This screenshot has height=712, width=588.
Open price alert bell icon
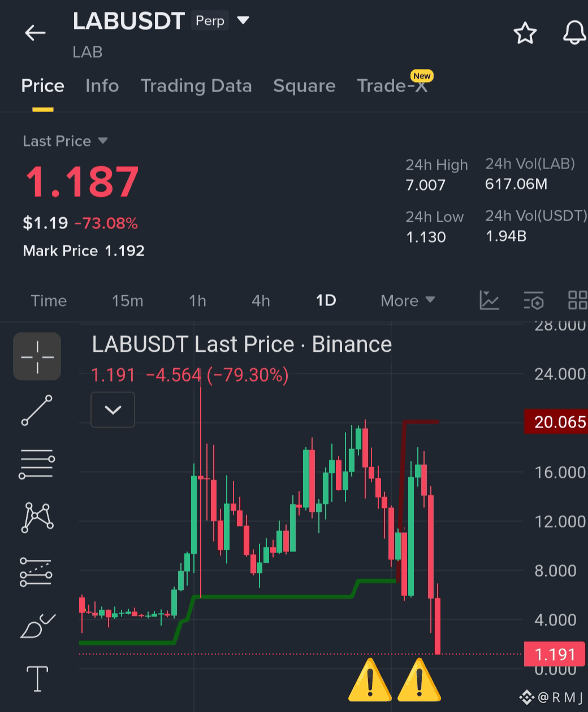(x=575, y=33)
